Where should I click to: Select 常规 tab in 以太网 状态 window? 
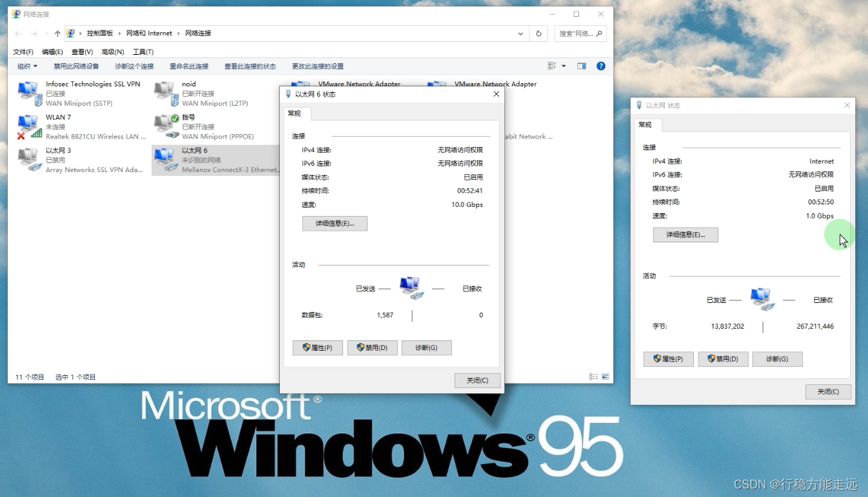click(646, 124)
